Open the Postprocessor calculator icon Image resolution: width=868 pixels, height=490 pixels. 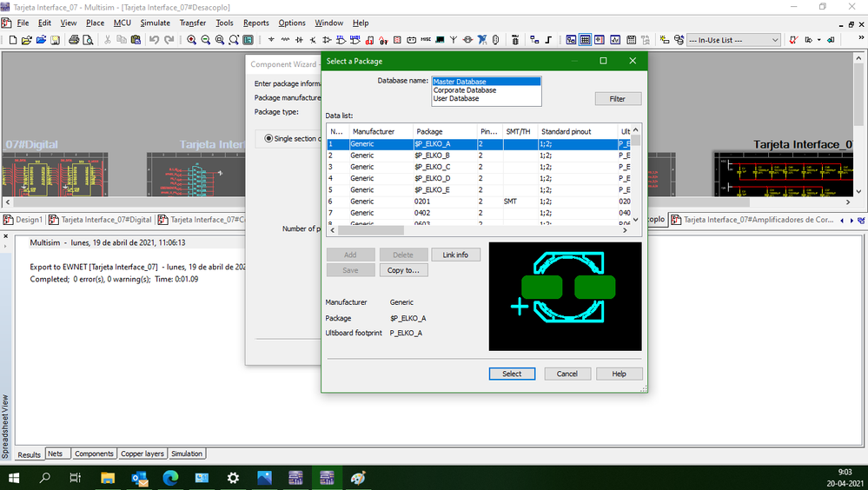631,40
